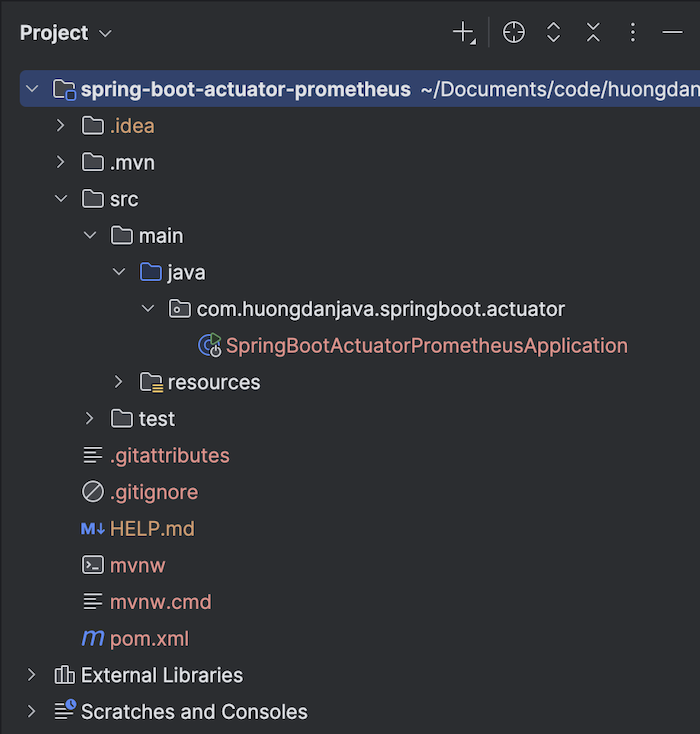Click the New File or Directory plus icon

click(463, 33)
